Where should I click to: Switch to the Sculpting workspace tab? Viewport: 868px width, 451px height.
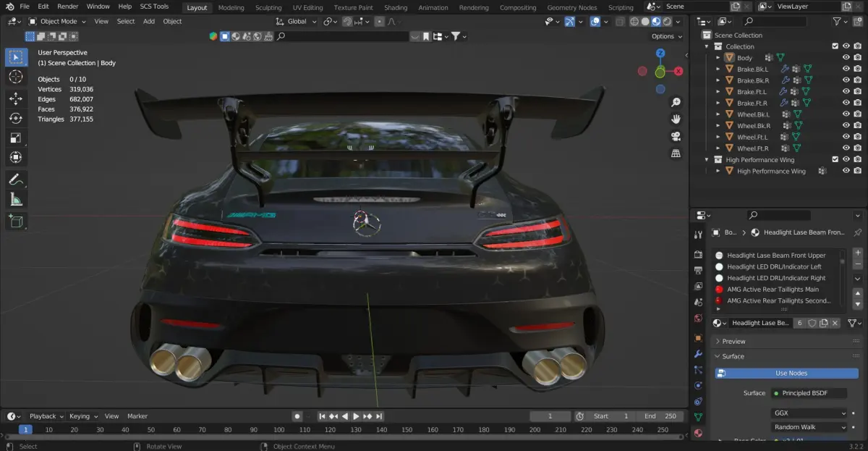point(268,7)
